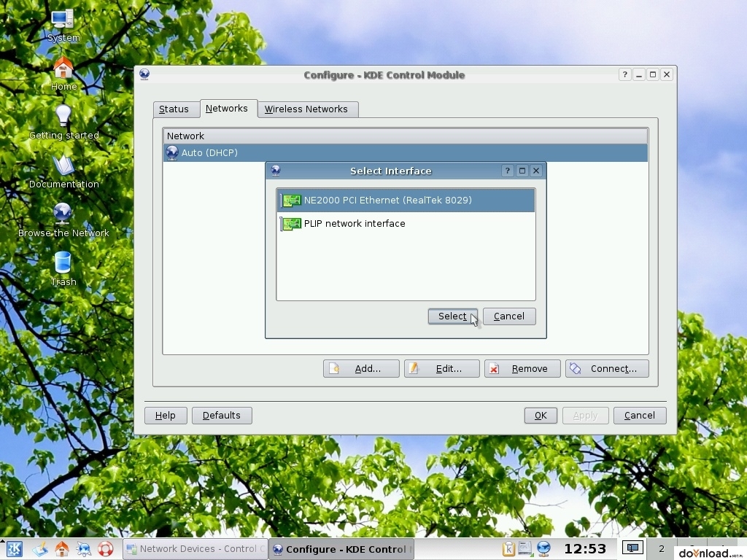Click the Connect... button

click(607, 368)
